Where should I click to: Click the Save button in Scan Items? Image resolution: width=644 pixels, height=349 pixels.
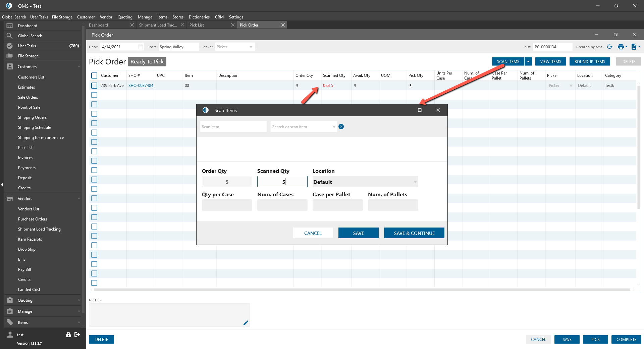point(359,233)
